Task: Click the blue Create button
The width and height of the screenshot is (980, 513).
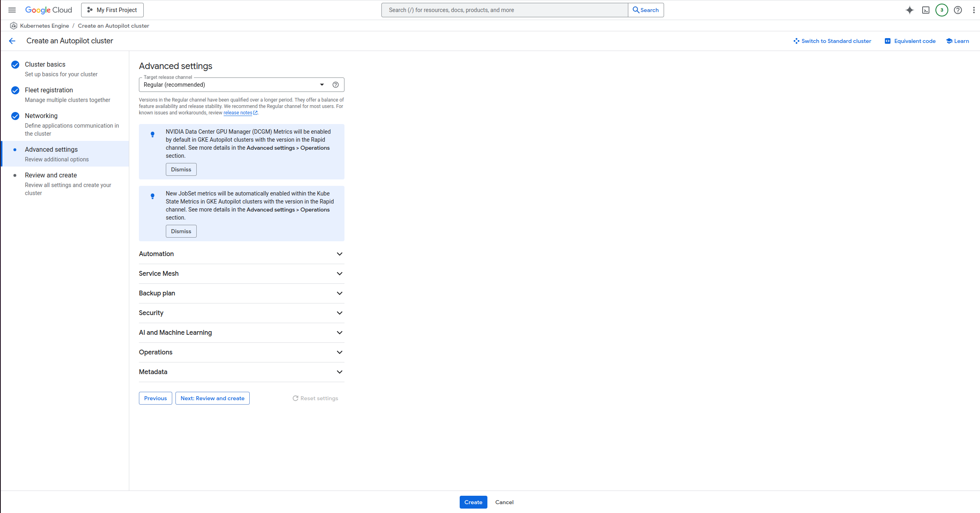Action: [x=473, y=502]
